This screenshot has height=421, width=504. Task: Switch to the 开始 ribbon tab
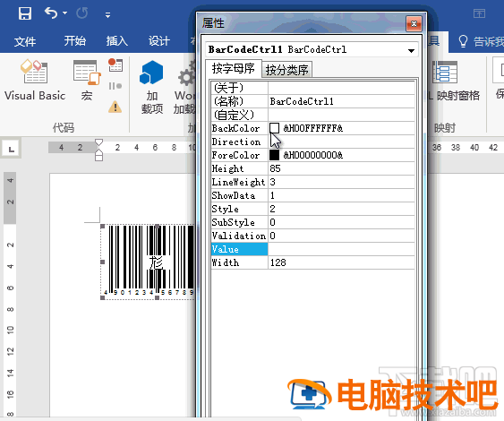coord(74,41)
